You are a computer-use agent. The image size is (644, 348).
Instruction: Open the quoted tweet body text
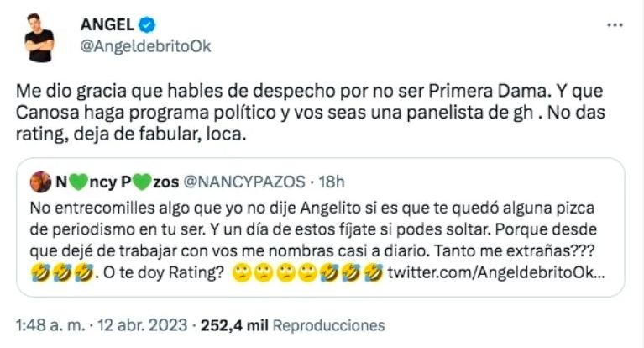(x=319, y=227)
